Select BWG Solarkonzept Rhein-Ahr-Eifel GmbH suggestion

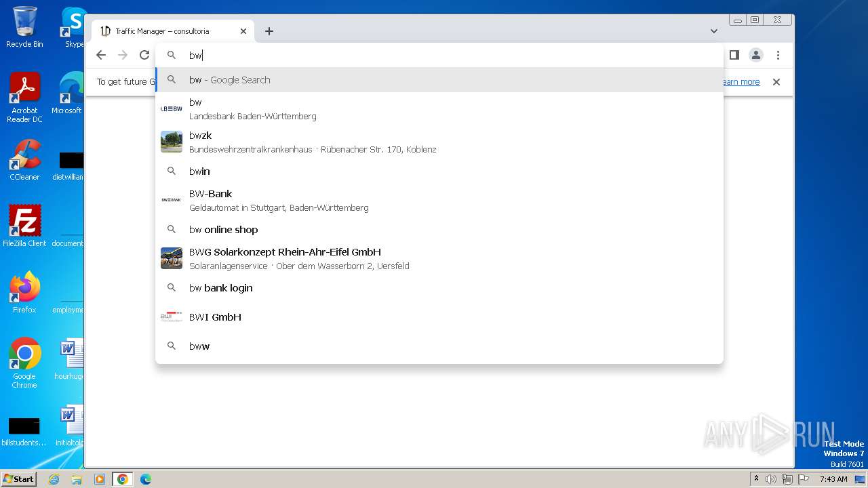pos(439,259)
